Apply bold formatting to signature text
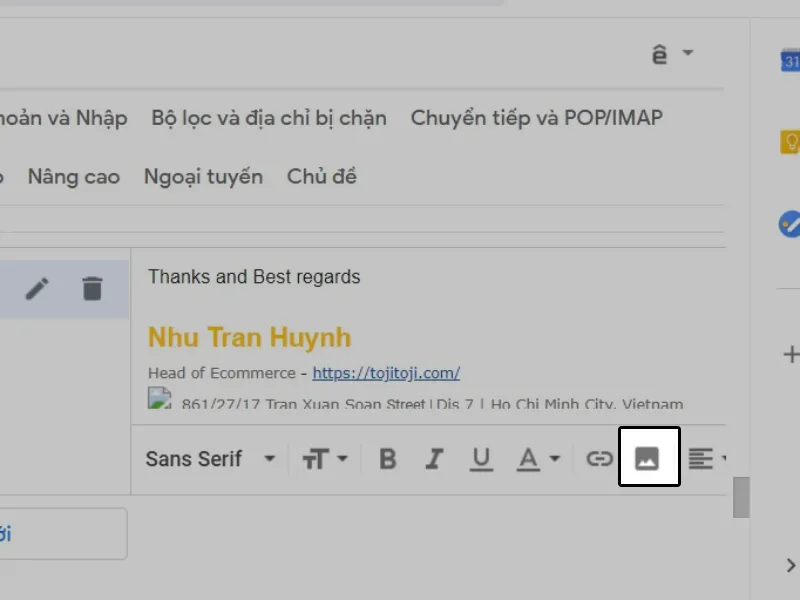This screenshot has height=600, width=800. pos(386,458)
